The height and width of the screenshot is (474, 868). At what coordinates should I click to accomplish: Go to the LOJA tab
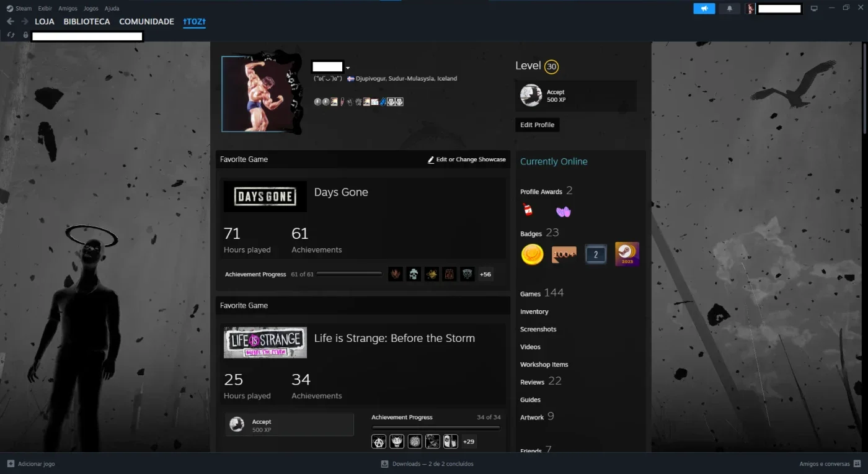coord(45,22)
